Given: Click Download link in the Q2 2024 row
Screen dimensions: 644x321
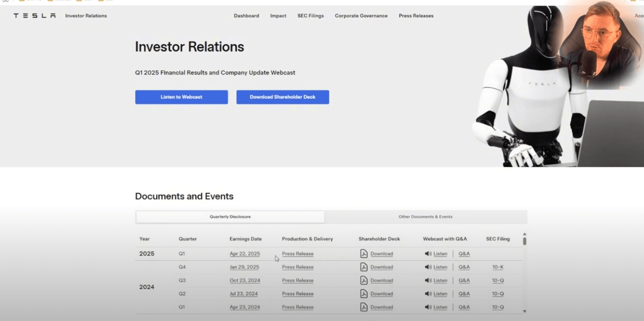Looking at the screenshot, I should [x=381, y=294].
